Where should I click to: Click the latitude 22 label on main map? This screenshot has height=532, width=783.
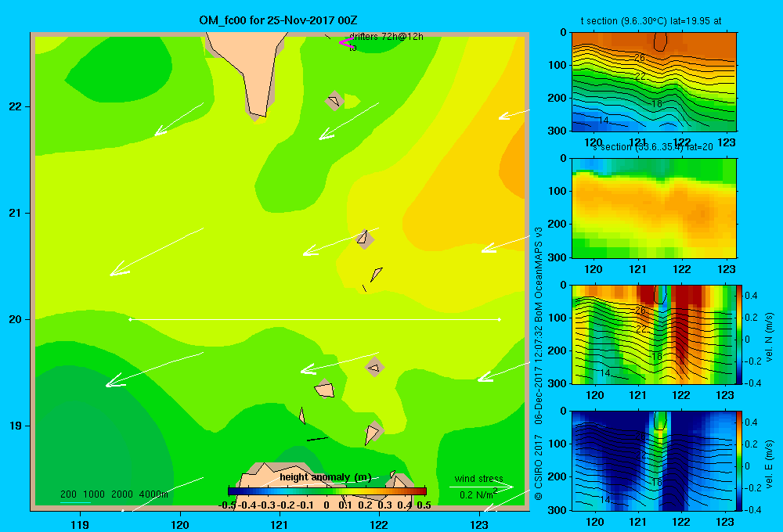tap(15, 106)
